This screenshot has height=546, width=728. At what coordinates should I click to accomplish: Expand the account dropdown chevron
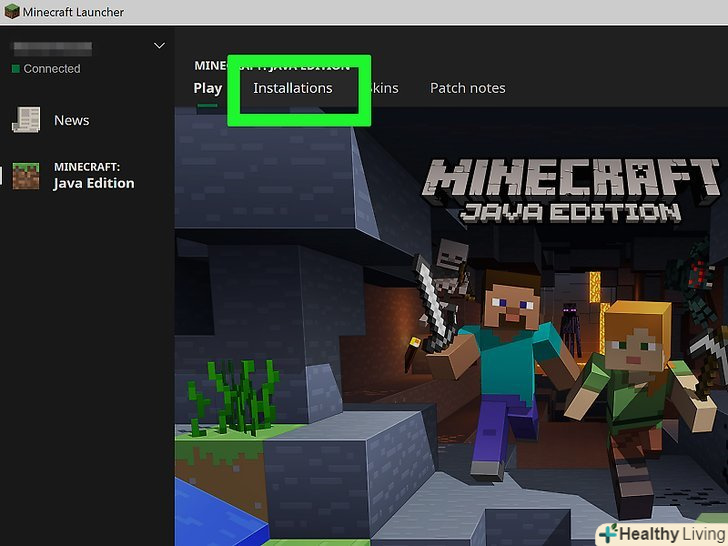[159, 46]
